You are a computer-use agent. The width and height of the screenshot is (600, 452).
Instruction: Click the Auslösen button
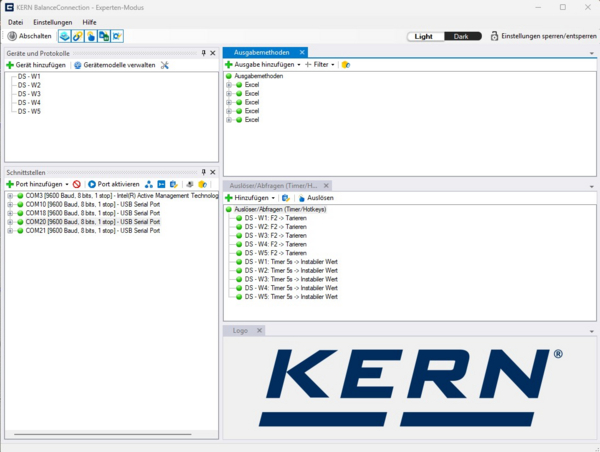[316, 198]
